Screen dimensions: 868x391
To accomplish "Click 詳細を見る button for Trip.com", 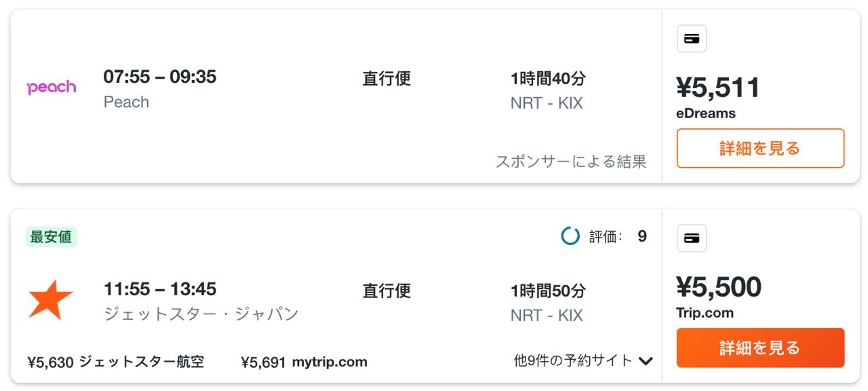I will (760, 348).
